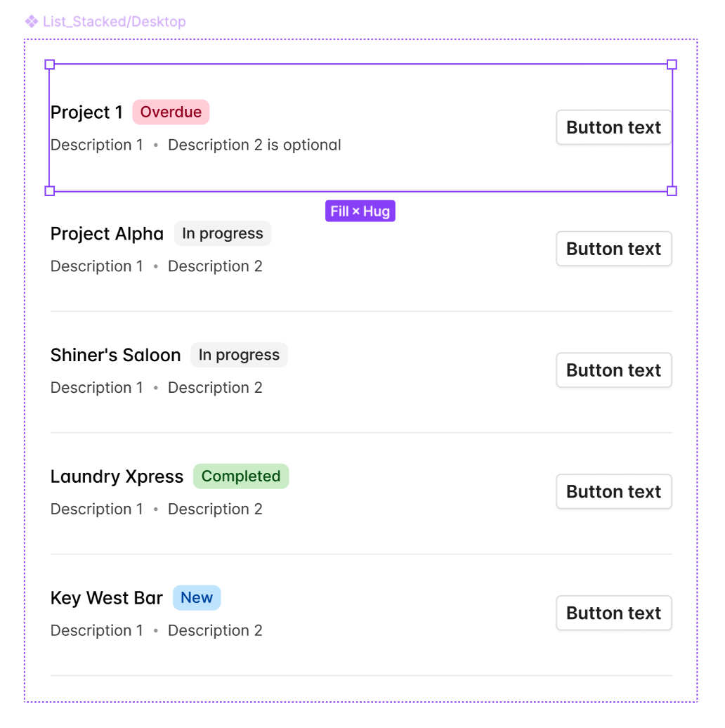
Task: Click Button text in Key West Bar row
Action: pos(613,613)
